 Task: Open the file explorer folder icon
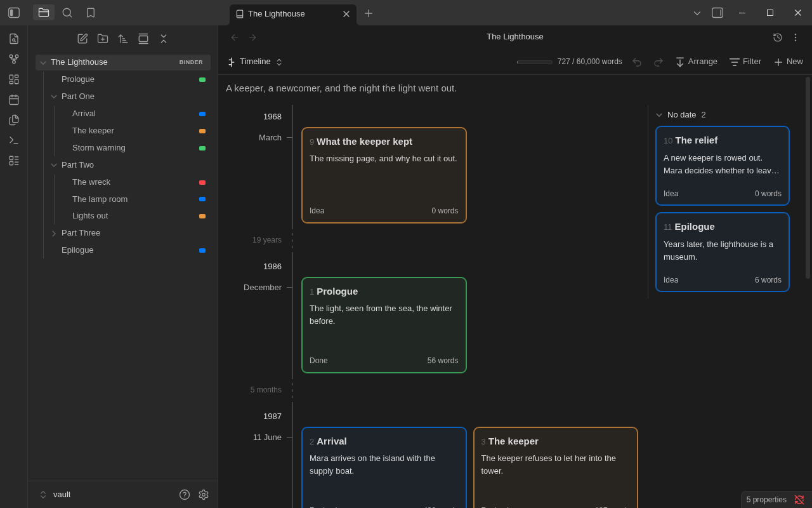tap(44, 13)
